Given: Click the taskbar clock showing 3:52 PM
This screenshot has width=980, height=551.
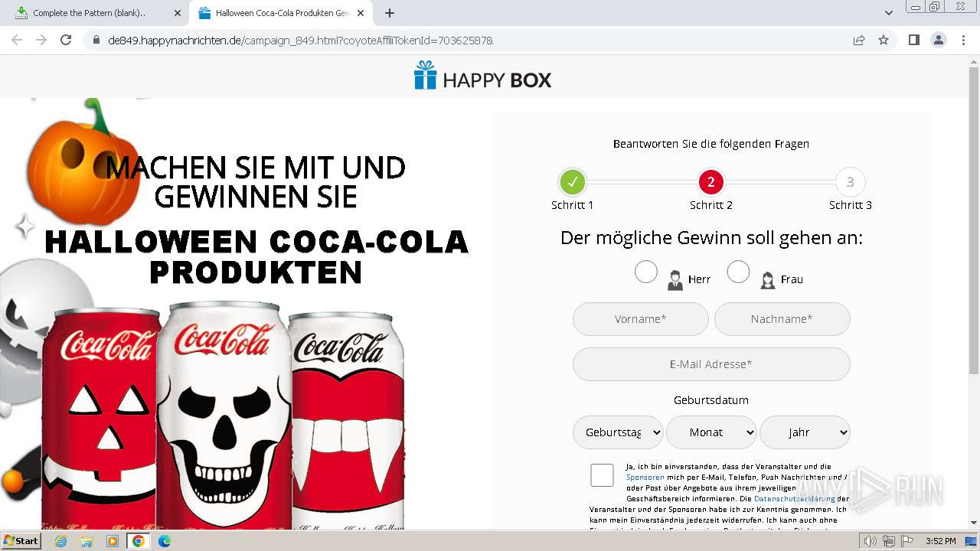Looking at the screenshot, I should point(940,541).
